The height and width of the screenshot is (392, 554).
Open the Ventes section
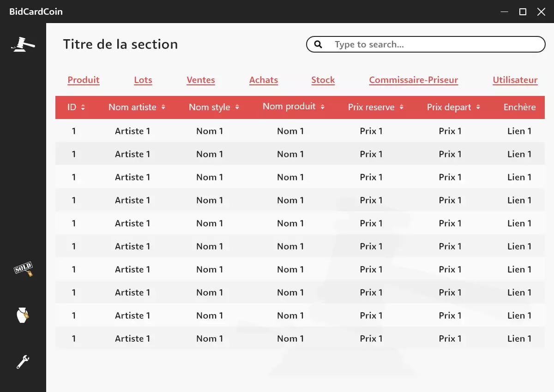point(201,80)
